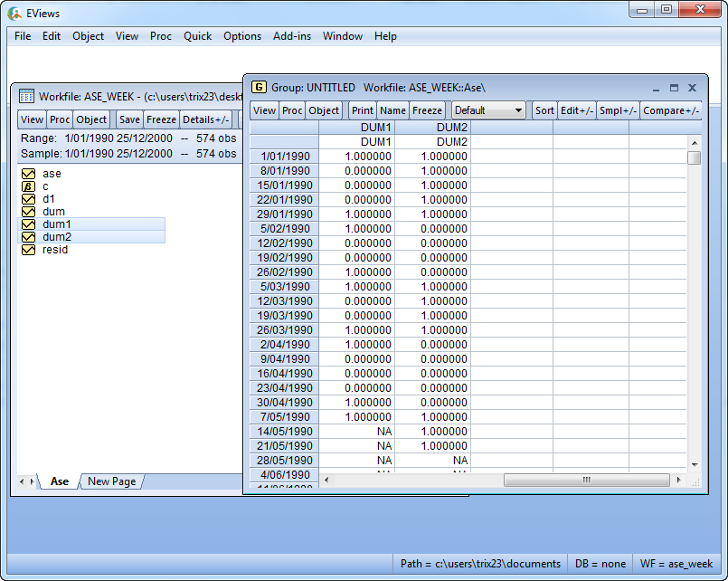Click right page tab scroll arrow

(32, 481)
